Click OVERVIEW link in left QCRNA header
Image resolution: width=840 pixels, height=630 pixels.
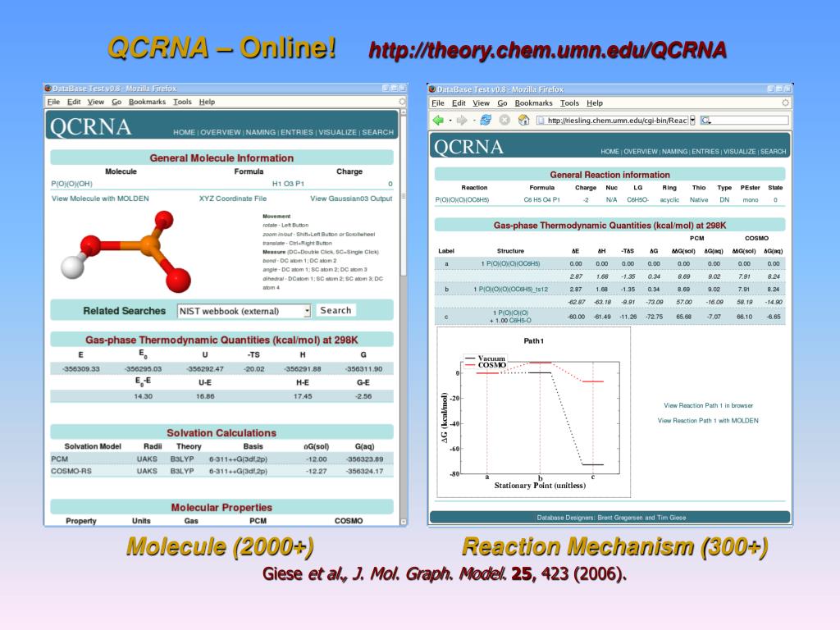(220, 132)
